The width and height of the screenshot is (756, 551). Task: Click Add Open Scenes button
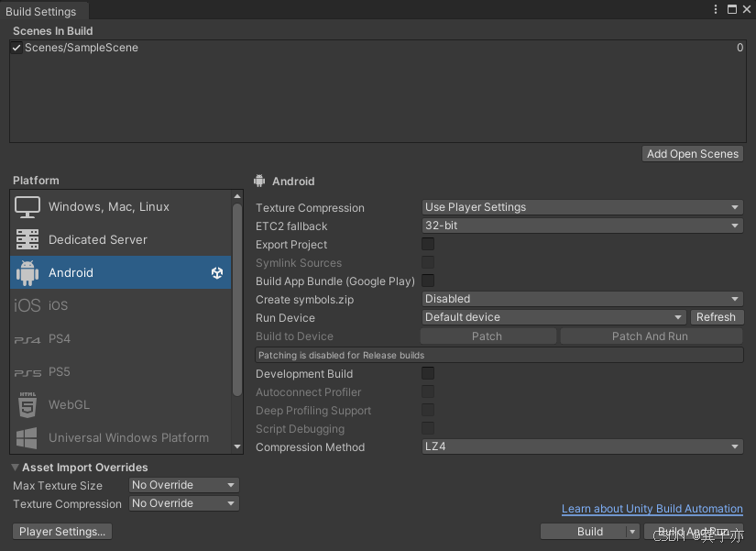pos(693,154)
